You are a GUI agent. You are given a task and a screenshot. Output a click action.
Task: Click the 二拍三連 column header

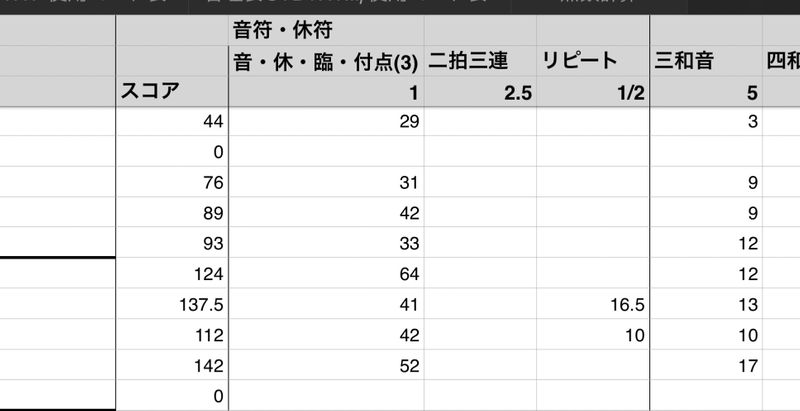(480, 60)
